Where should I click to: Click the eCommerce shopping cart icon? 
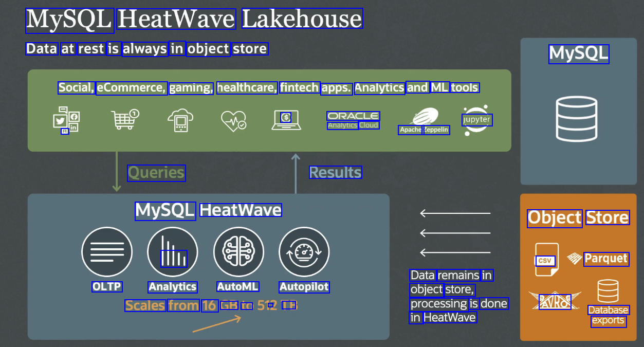125,120
